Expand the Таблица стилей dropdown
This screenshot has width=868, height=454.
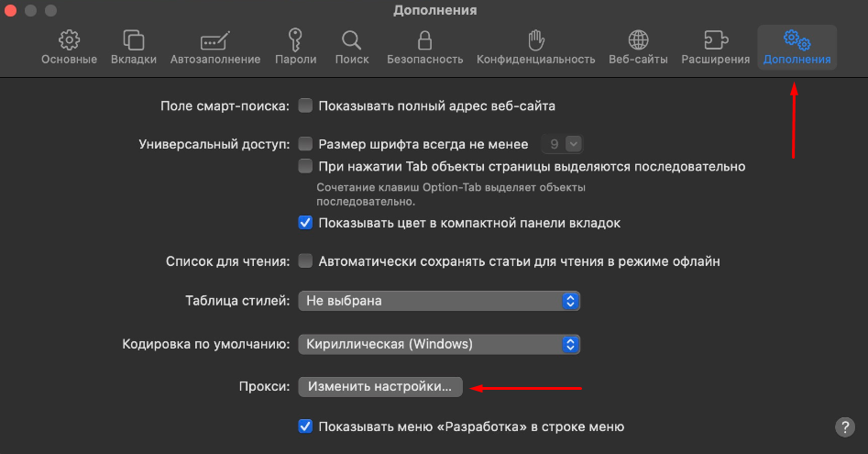point(439,301)
